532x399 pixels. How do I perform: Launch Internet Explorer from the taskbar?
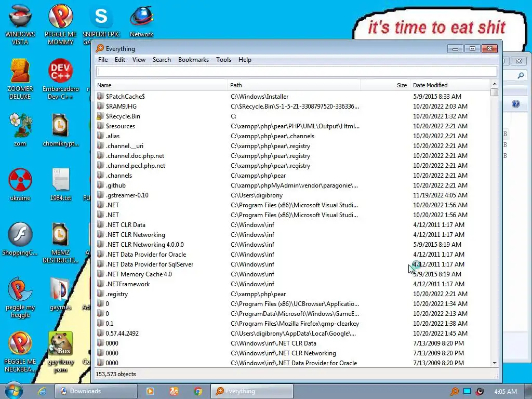(42, 391)
